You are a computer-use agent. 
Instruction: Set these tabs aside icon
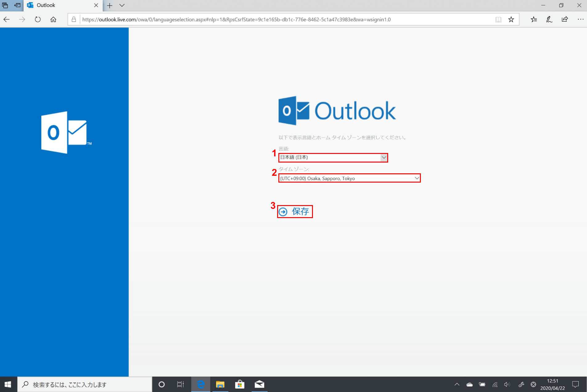pyautogui.click(x=17, y=5)
